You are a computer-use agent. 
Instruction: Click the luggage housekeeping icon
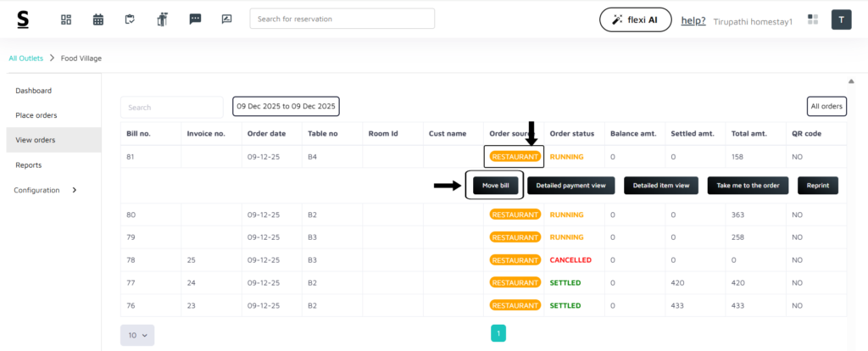(162, 19)
